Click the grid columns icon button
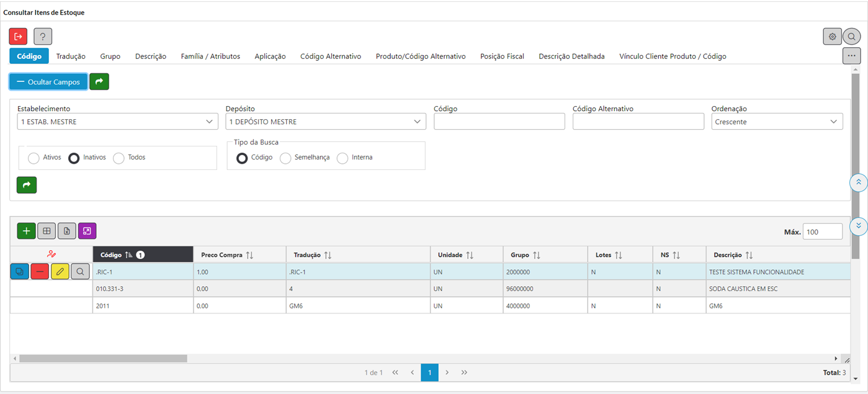The width and height of the screenshot is (868, 394). 47,231
